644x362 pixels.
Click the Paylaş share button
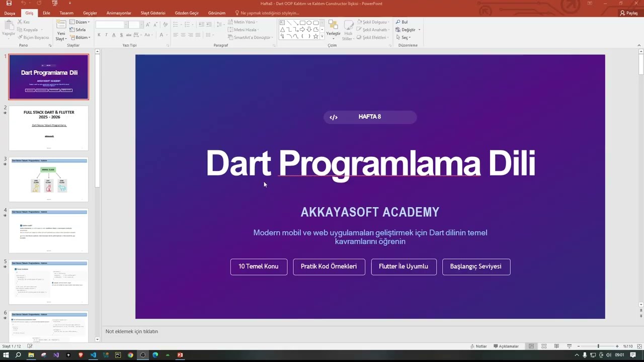[x=629, y=13]
